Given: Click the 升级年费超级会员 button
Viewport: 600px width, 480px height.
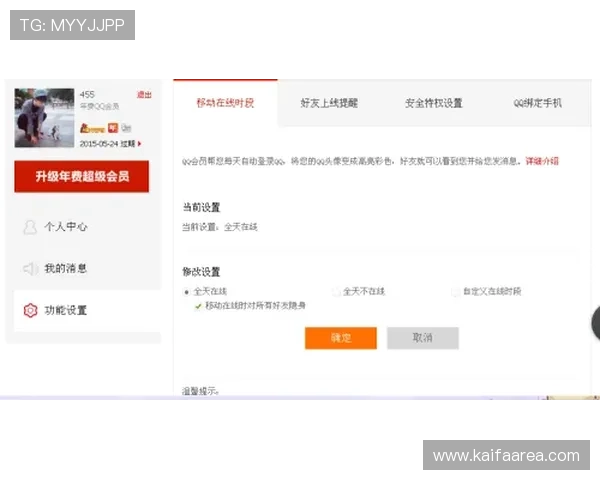Looking at the screenshot, I should (x=82, y=176).
